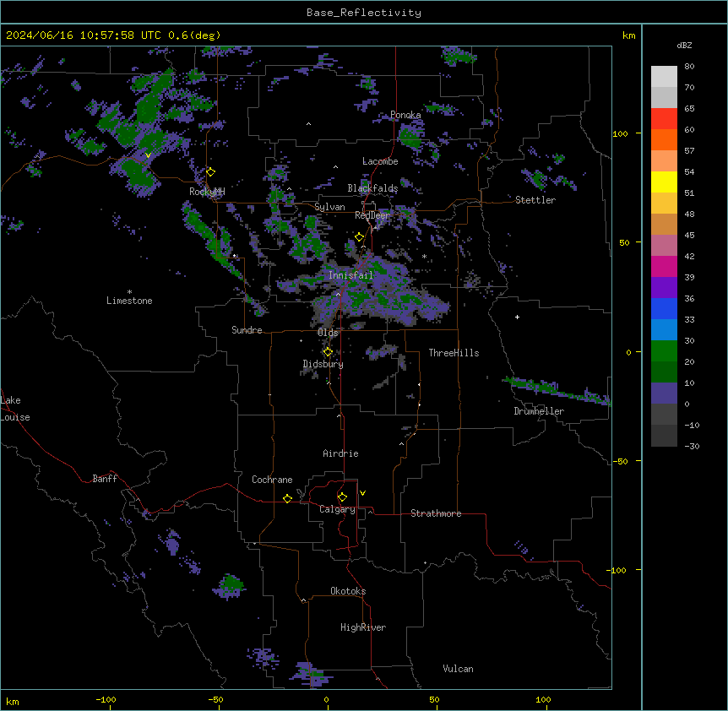Click the dBZ legend heading

coord(684,45)
